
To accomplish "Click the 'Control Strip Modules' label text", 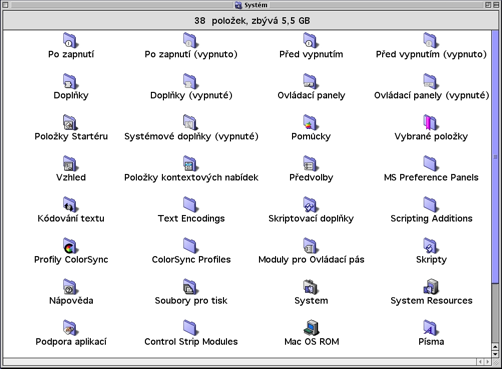I will (x=191, y=342).
